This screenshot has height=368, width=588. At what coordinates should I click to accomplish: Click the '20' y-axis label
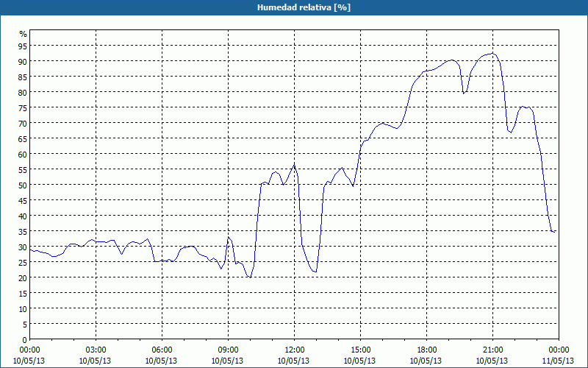pos(23,278)
